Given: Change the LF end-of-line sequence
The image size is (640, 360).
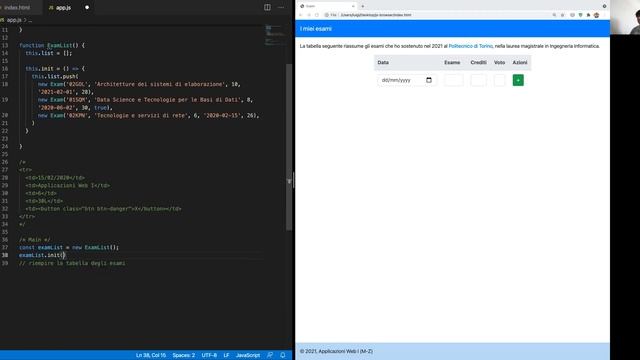Looking at the screenshot, I should tap(226, 355).
